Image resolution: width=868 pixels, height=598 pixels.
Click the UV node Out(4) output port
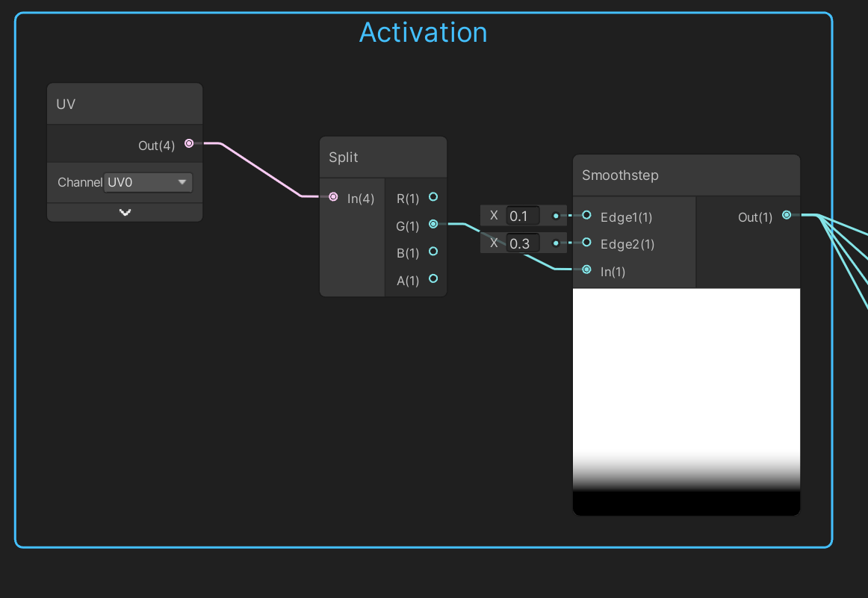(189, 143)
